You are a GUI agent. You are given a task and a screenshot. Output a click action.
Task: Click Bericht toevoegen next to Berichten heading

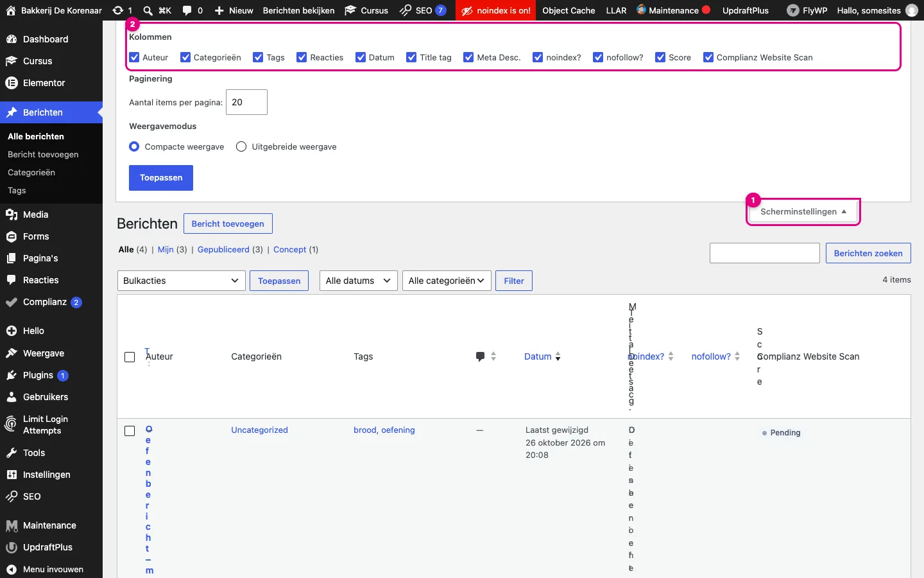point(228,223)
